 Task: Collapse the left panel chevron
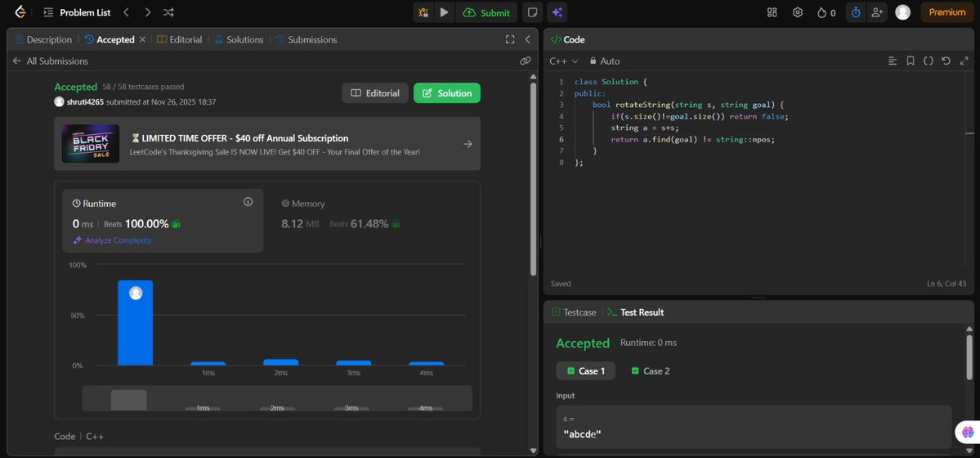tap(527, 39)
